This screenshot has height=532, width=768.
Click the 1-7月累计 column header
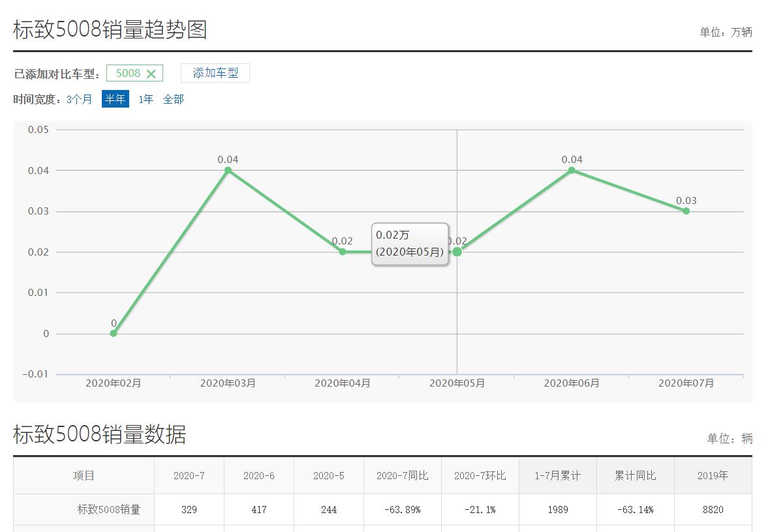tap(558, 476)
